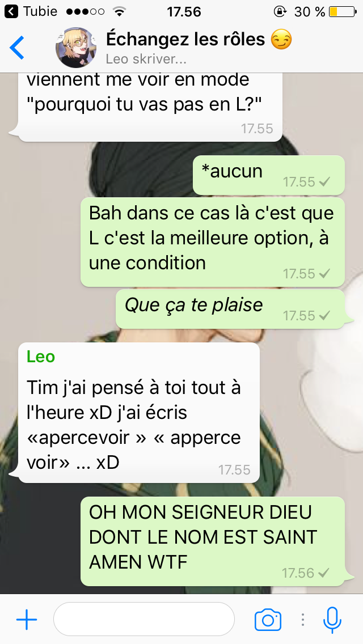
Task: Tap the 17.56 clock in status bar
Action: (x=184, y=11)
